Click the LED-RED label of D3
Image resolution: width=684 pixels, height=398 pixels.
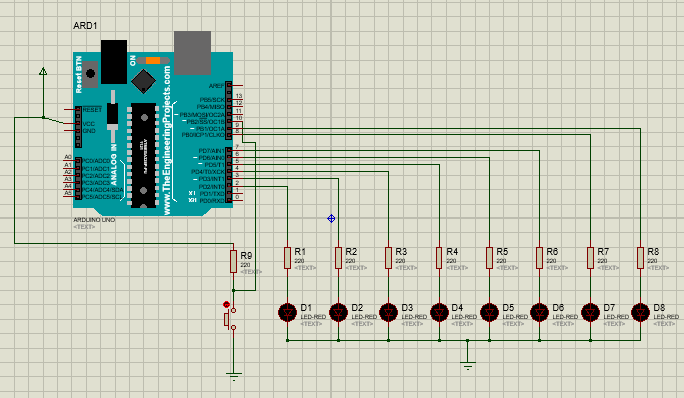(414, 317)
